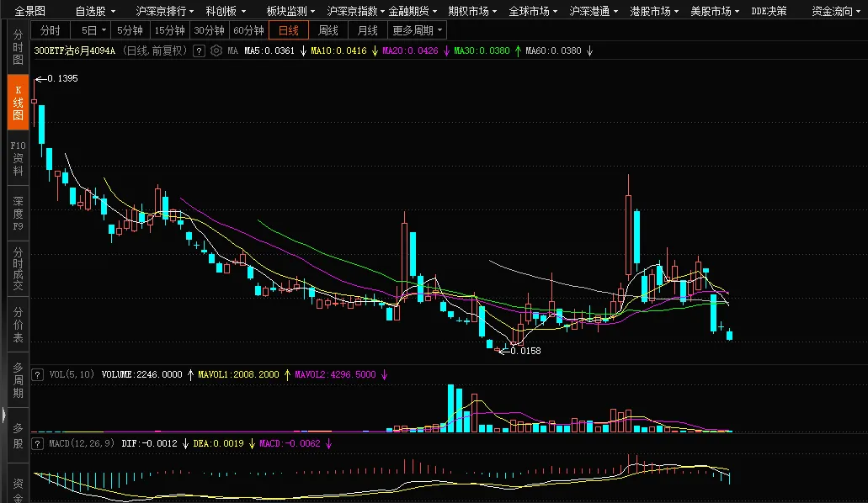Open the 资金流向 menu
The image size is (868, 503).
click(837, 11)
